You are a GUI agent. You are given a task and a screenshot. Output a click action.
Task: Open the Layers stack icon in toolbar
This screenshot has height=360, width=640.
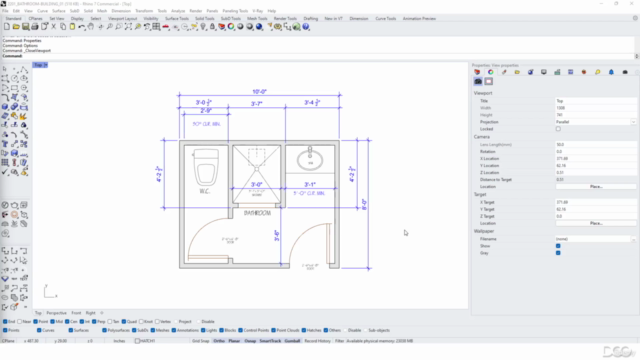(222, 27)
